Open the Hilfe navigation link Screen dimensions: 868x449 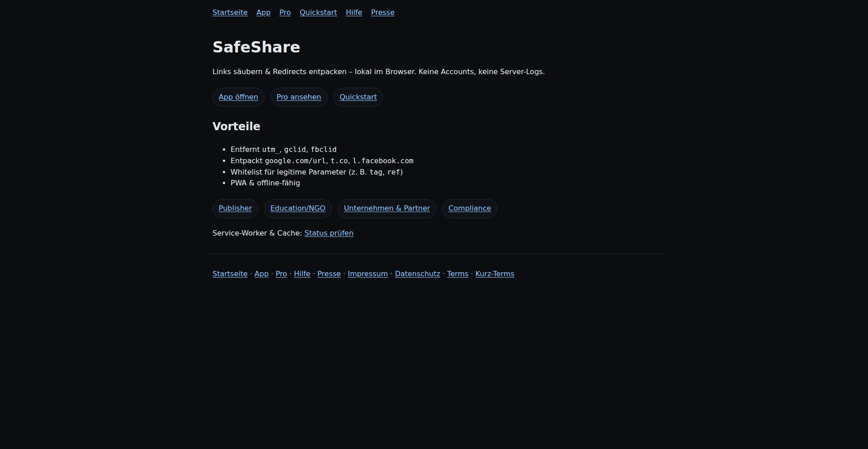(354, 12)
